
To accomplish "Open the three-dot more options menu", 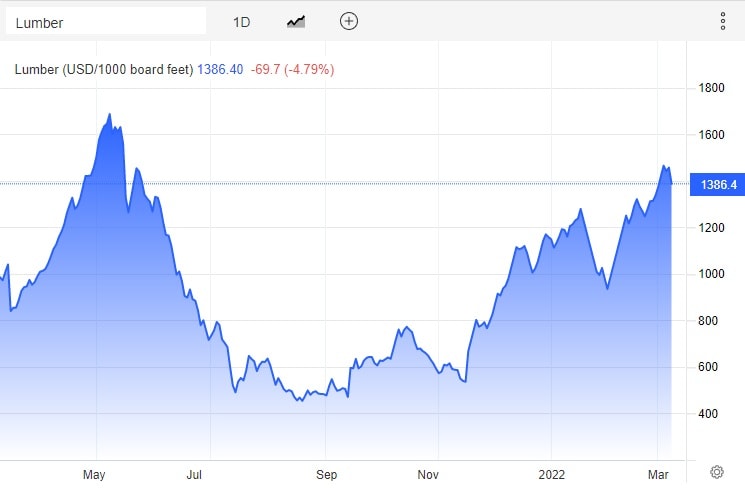I will coord(723,21).
